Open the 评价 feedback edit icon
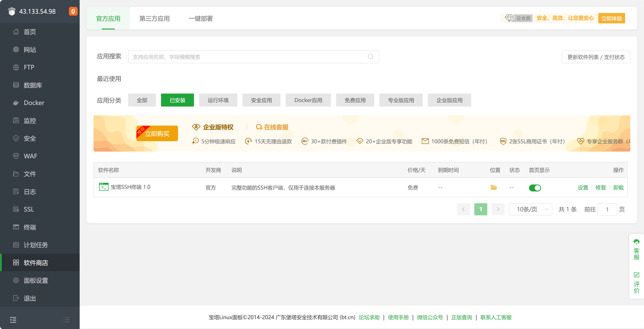The height and width of the screenshot is (329, 644). tap(637, 275)
